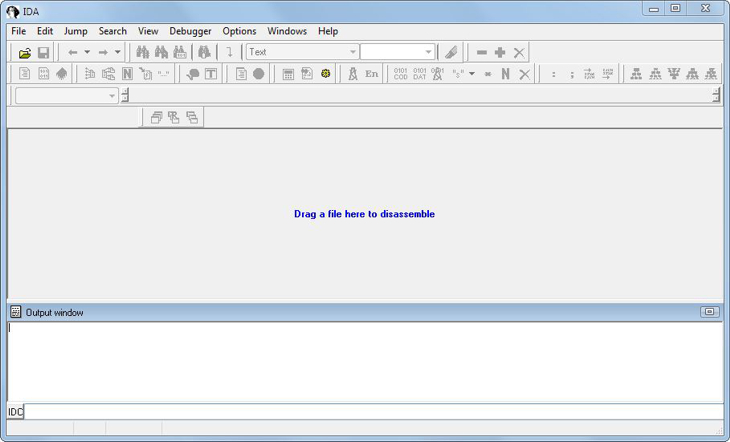Open the Options menu

coord(239,31)
